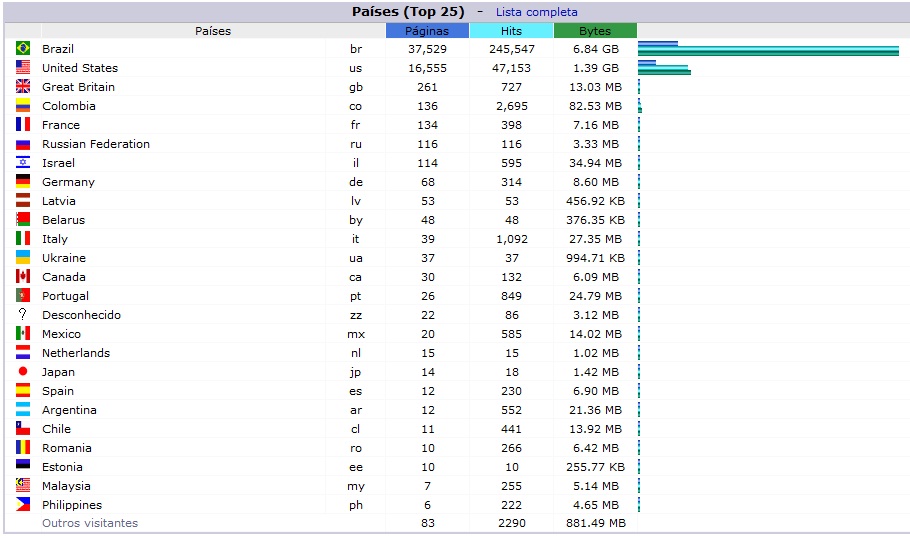The image size is (910, 538).
Task: Click the Brazil traffic bar graph
Action: pos(768,49)
